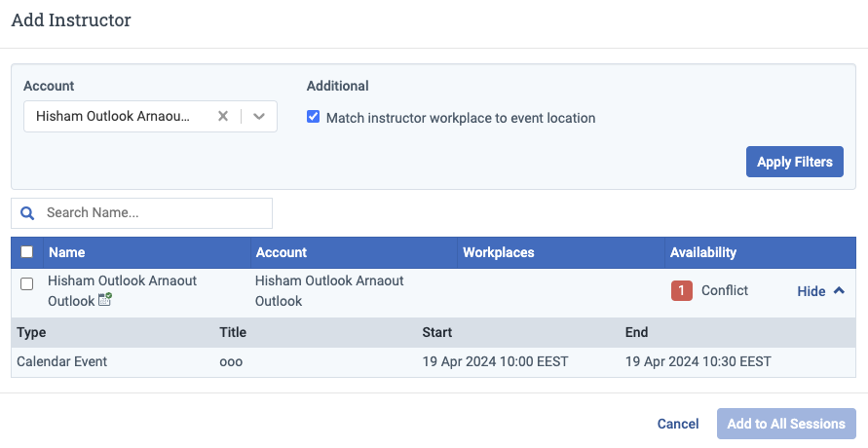This screenshot has width=868, height=448.
Task: Click the red conflict count badge
Action: [x=682, y=290]
